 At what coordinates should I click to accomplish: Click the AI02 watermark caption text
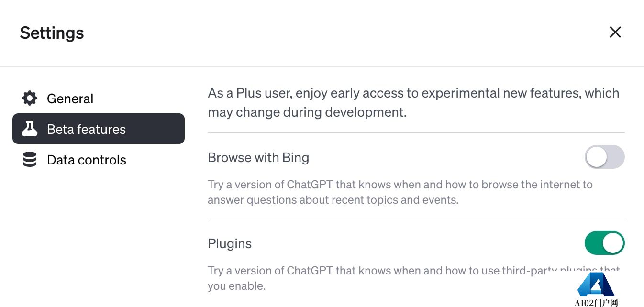(596, 303)
